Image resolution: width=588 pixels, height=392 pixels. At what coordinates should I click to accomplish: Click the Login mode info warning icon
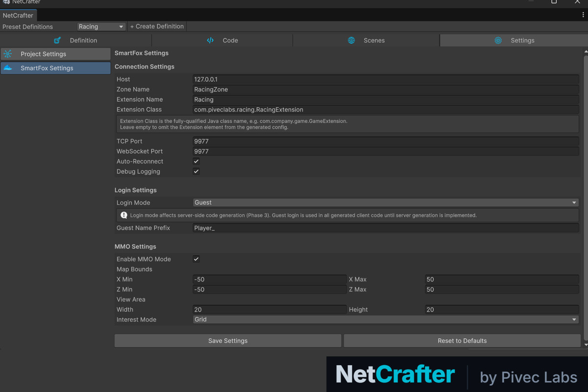click(124, 215)
